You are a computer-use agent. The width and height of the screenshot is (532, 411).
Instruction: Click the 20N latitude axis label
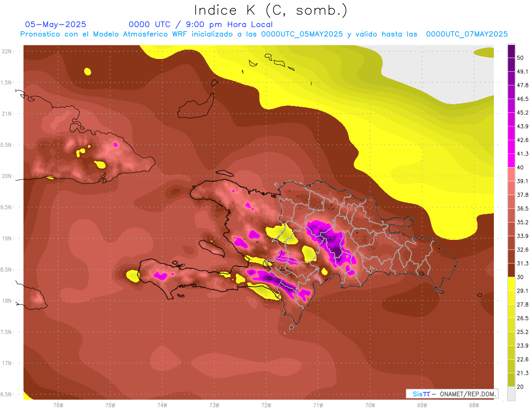click(8, 176)
